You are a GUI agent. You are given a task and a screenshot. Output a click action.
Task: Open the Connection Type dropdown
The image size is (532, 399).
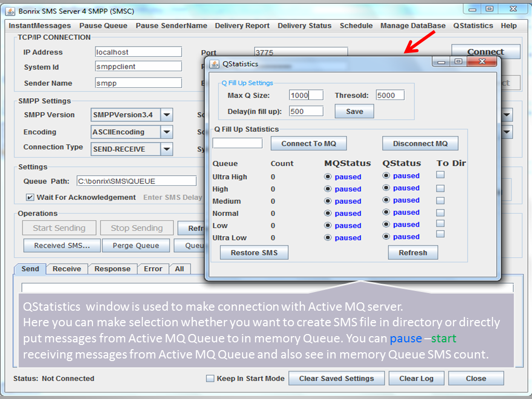tap(167, 149)
